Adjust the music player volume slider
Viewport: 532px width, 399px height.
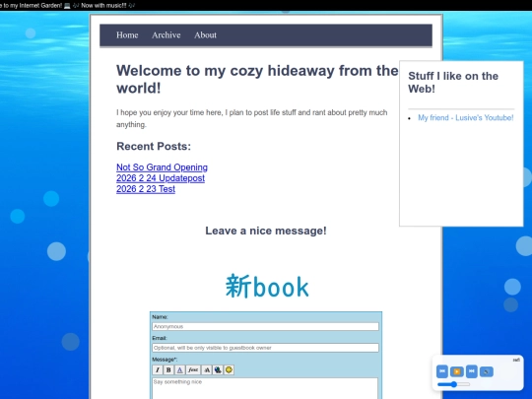point(453,384)
